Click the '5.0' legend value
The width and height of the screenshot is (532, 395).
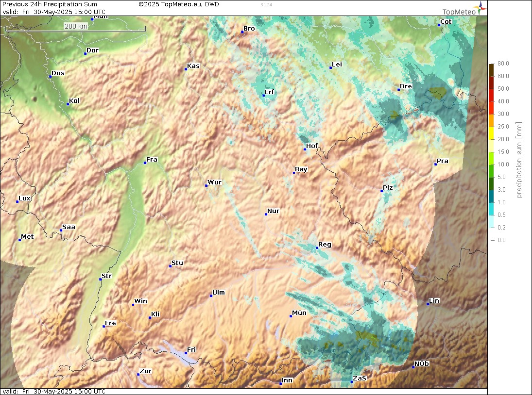pos(501,177)
